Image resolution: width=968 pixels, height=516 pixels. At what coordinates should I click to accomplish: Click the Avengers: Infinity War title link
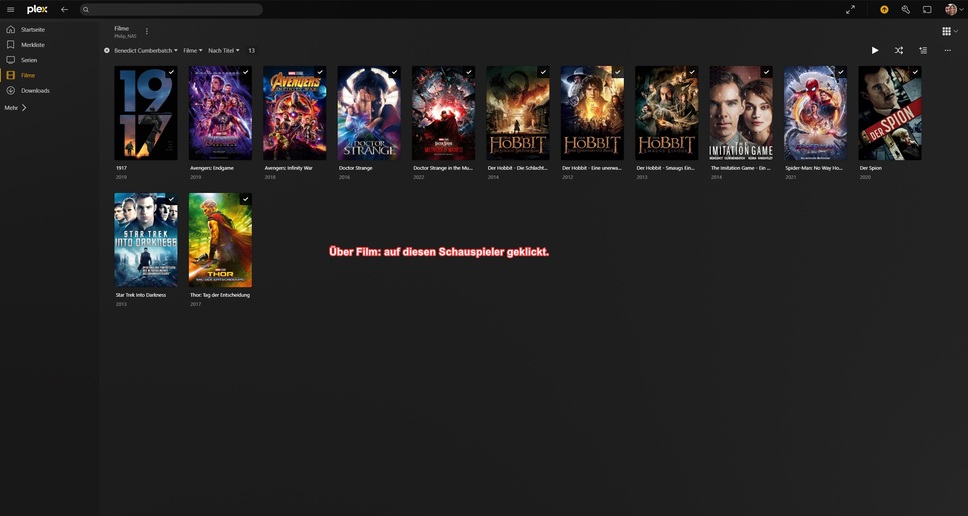tap(288, 168)
